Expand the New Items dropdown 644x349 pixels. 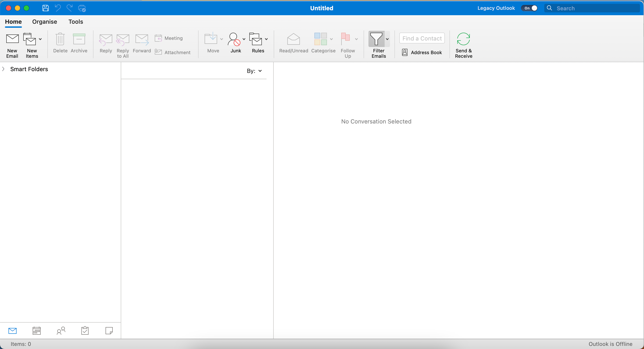tap(40, 39)
